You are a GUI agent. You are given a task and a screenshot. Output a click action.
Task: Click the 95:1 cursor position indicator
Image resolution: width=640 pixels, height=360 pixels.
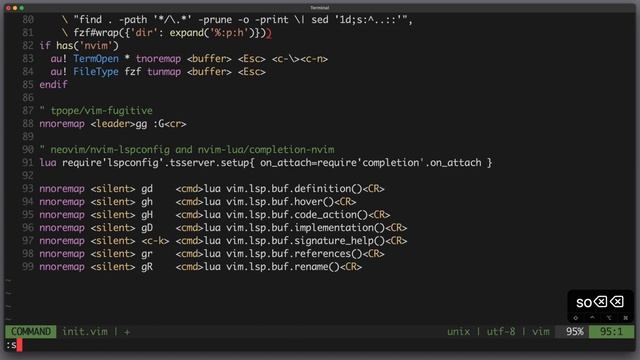pyautogui.click(x=611, y=331)
